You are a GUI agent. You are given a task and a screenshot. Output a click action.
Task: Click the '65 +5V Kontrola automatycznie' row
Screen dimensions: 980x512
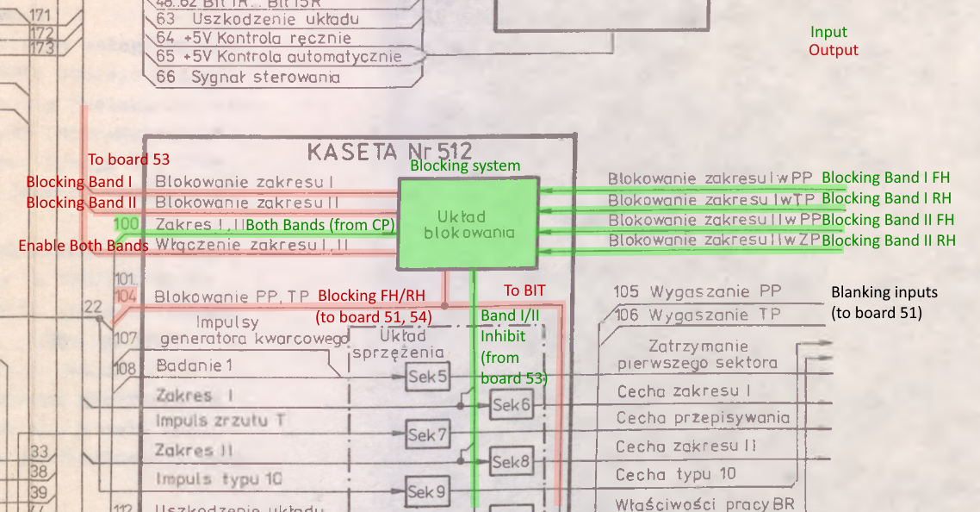tap(279, 56)
